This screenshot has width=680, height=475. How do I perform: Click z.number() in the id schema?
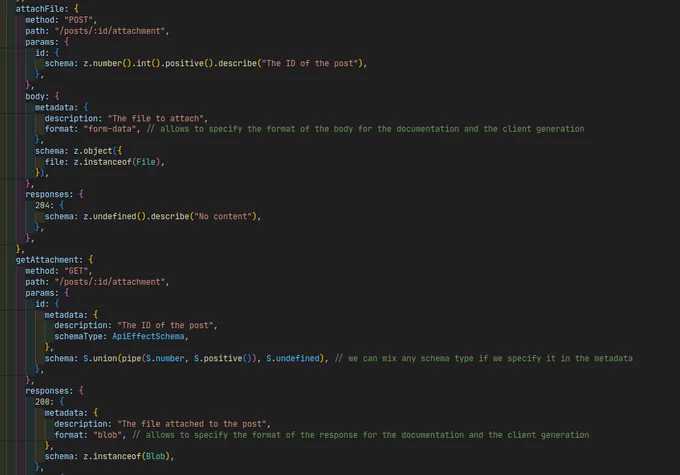tap(107, 63)
